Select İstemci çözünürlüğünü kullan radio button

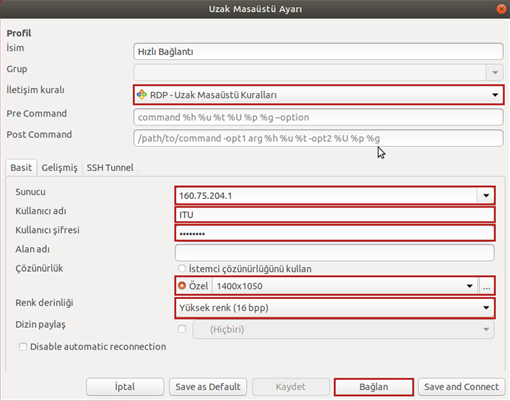point(182,268)
